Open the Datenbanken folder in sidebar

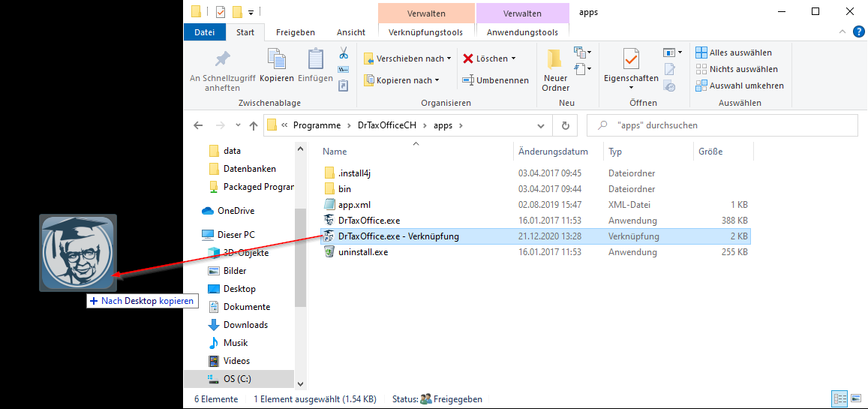[x=242, y=169]
